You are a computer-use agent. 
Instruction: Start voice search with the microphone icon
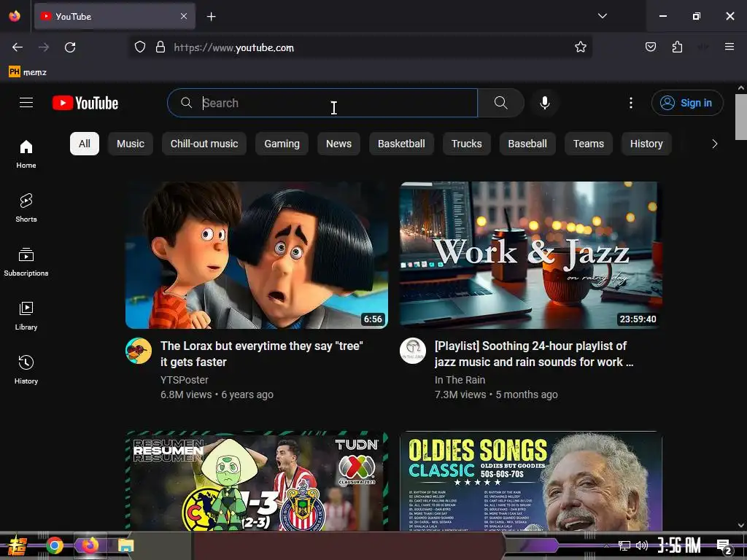point(544,103)
